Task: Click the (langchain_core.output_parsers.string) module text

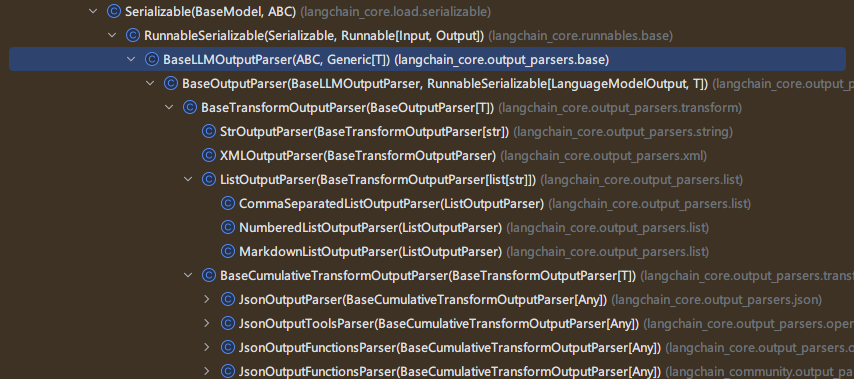Action: point(623,132)
